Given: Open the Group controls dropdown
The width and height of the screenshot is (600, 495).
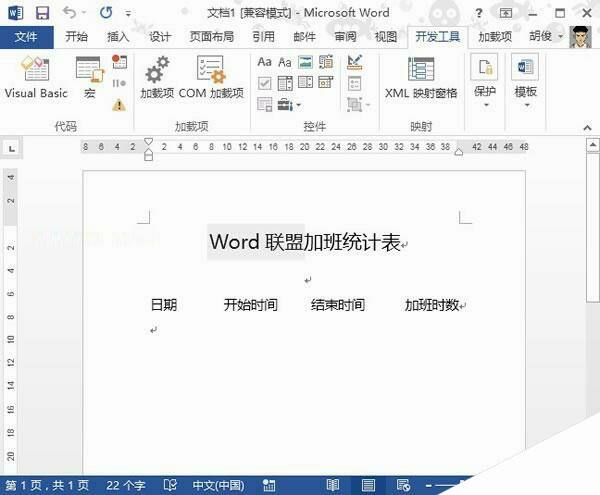Looking at the screenshot, I should click(x=359, y=104).
